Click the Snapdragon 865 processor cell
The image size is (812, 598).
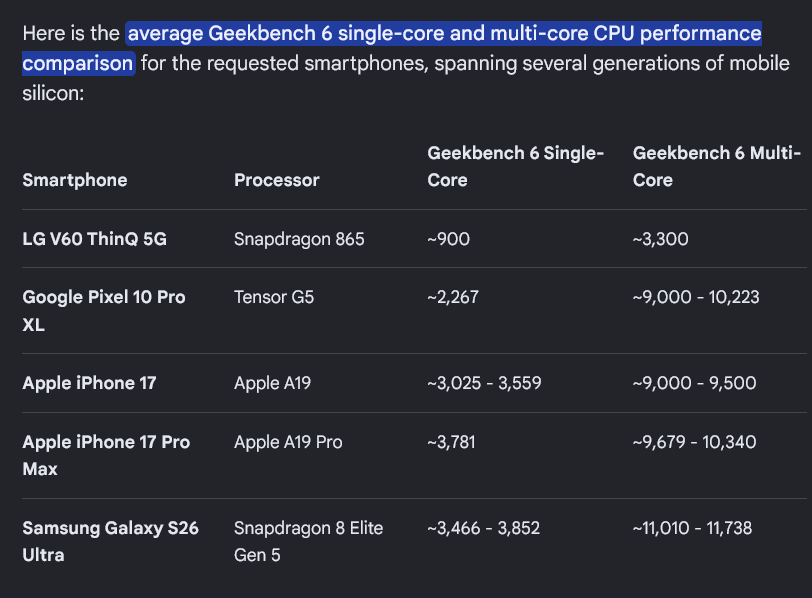pos(299,239)
